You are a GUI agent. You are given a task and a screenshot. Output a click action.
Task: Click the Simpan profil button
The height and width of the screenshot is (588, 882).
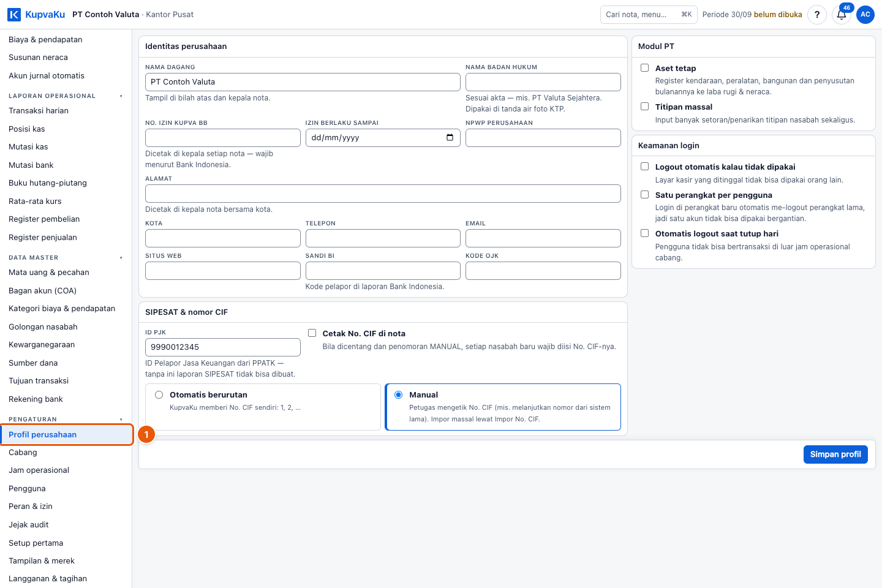835,454
